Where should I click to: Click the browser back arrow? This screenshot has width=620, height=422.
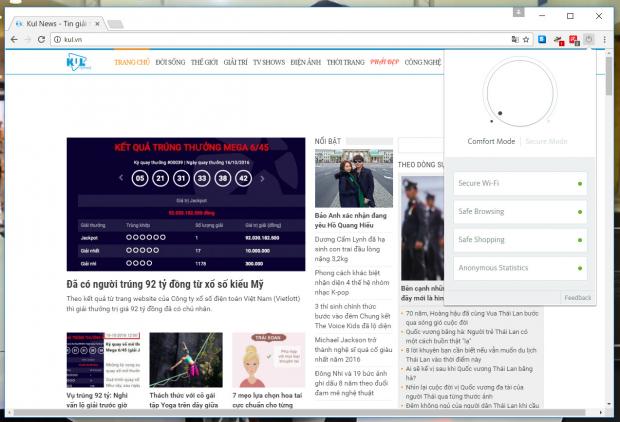pyautogui.click(x=12, y=39)
